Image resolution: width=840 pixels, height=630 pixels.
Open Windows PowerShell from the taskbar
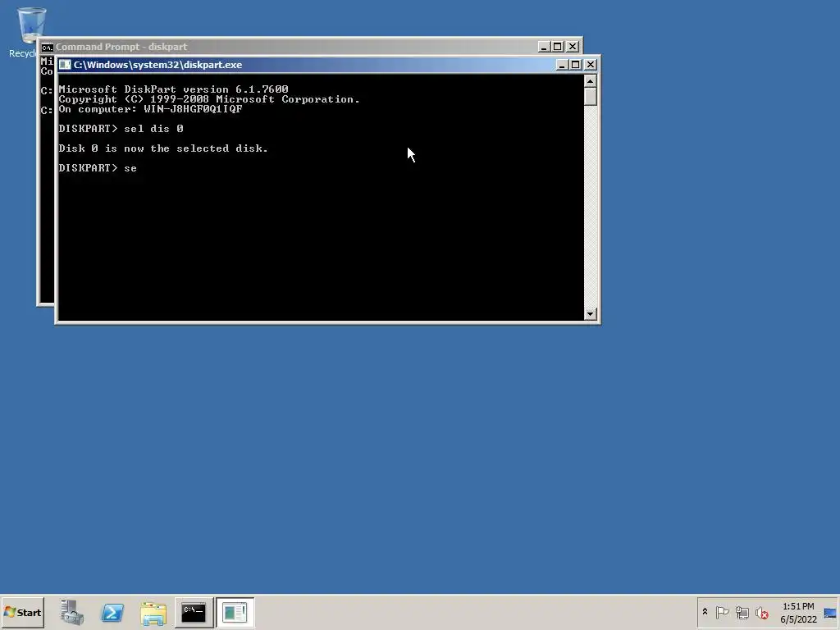pyautogui.click(x=112, y=612)
